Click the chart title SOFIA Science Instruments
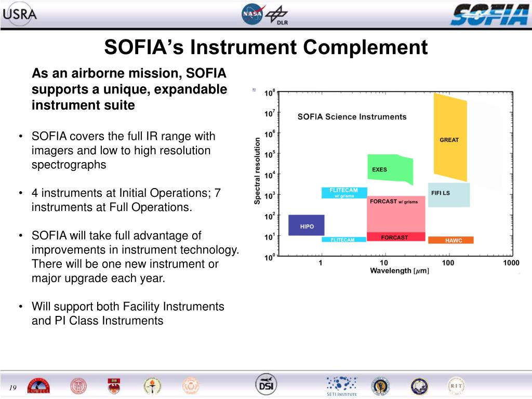Image resolution: width=532 pixels, height=399 pixels. tap(352, 117)
